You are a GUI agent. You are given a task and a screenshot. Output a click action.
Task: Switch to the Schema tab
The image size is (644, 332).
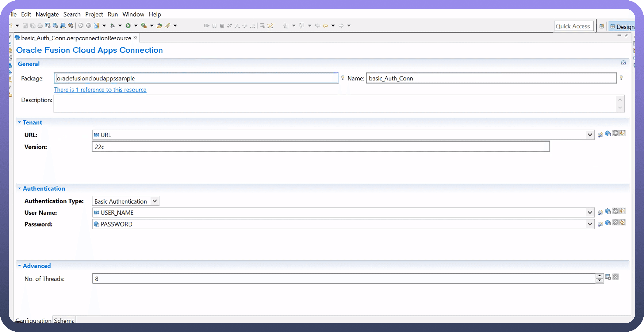(x=64, y=321)
